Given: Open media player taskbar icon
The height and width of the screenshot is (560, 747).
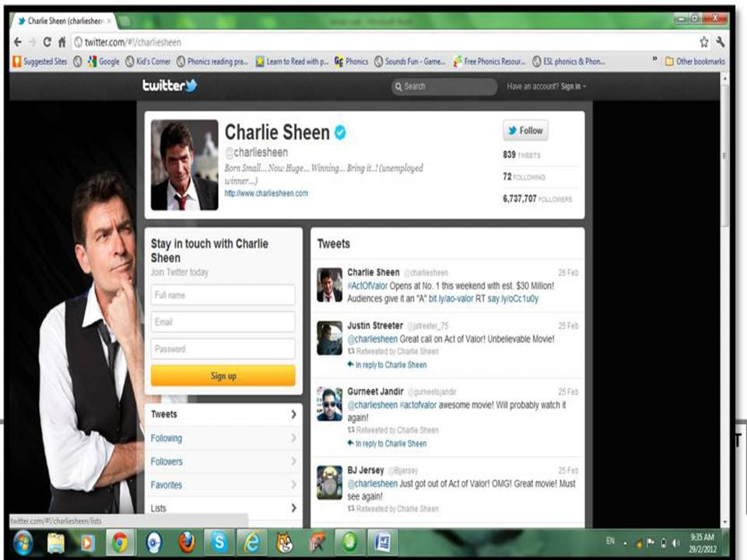Looking at the screenshot, I should click(86, 543).
